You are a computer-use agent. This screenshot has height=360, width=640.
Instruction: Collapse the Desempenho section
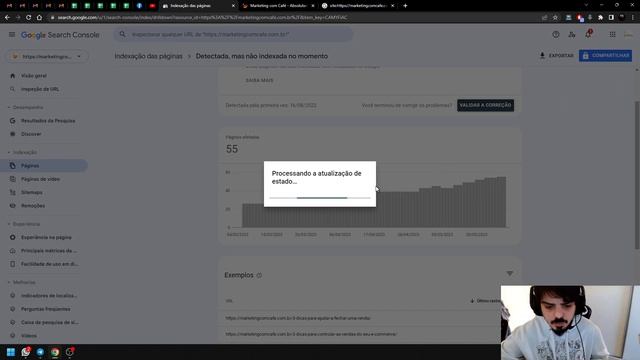click(x=25, y=107)
